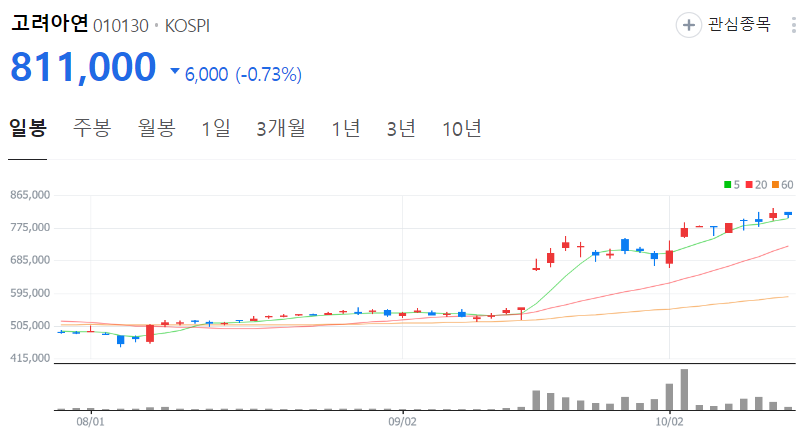Click the tallest volume bar after 10/02
Screen dimensions: 809x429
coord(684,389)
